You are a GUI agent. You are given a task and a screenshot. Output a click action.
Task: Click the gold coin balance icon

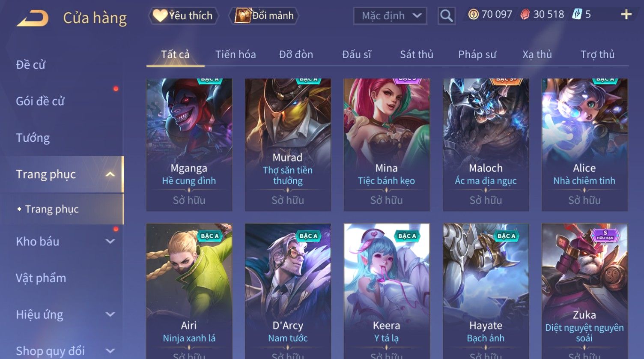pos(473,15)
